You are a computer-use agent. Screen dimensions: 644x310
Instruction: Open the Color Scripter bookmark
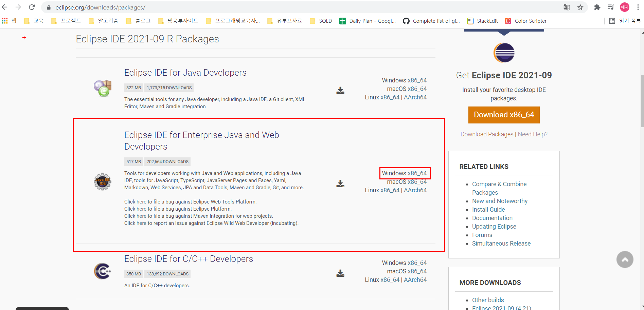coord(526,21)
